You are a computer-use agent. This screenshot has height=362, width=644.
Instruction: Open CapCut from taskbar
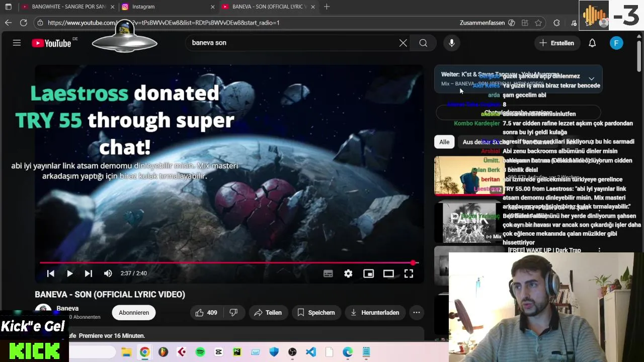218,352
